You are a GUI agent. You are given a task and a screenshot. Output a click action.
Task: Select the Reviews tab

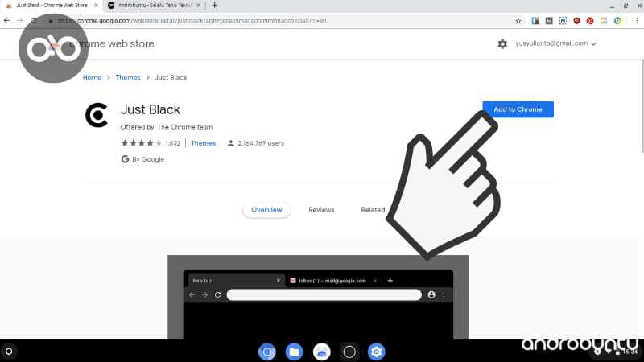pos(321,210)
